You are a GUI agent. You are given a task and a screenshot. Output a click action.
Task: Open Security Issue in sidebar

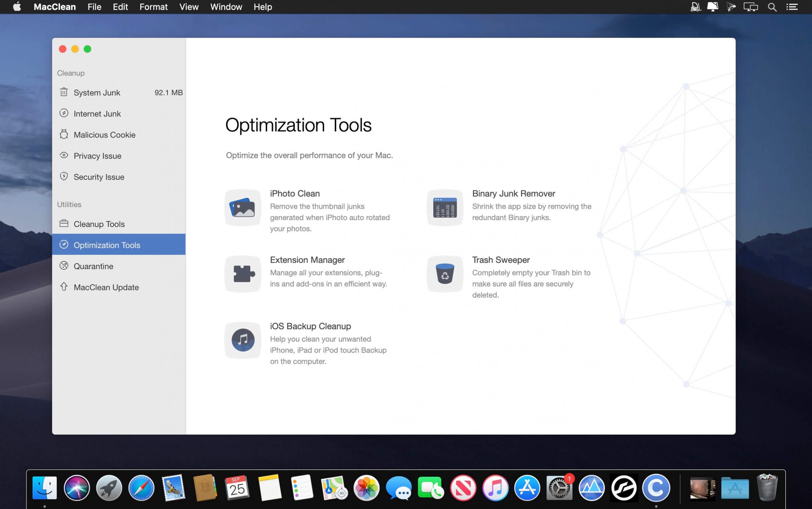99,177
